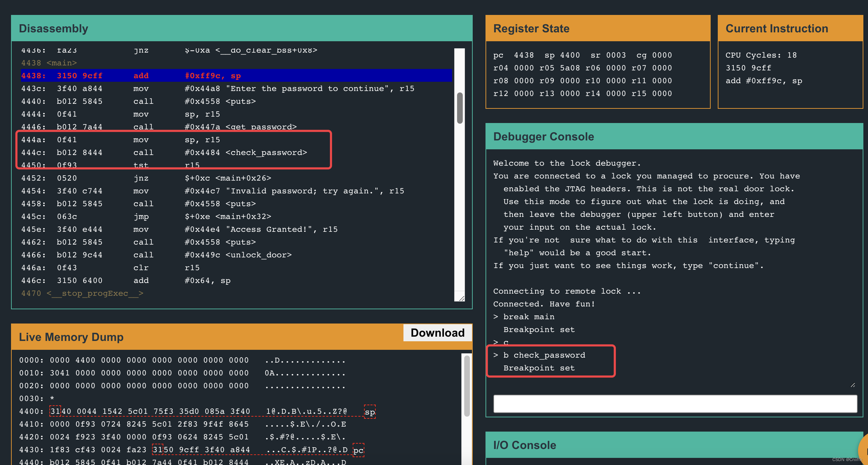
Task: Click the pc register value 4438
Action: click(524, 55)
